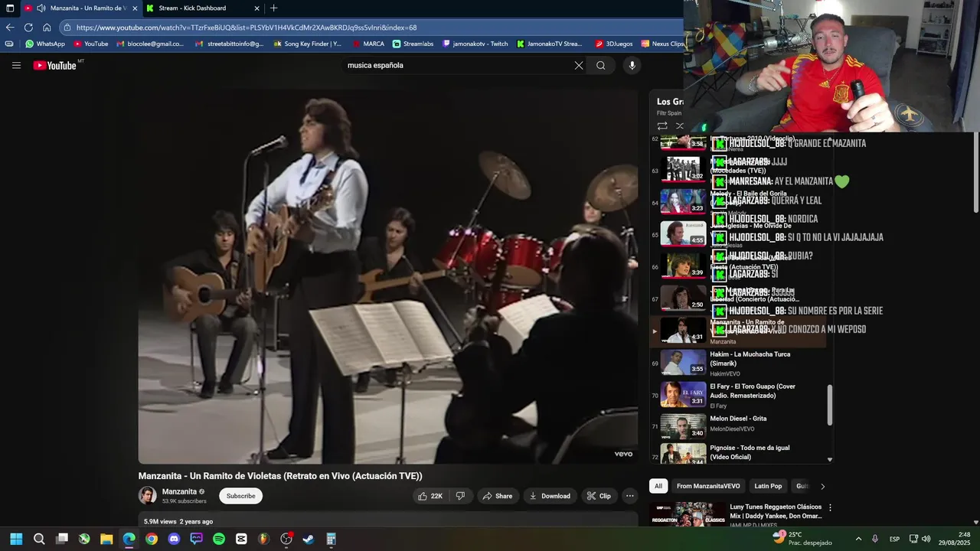Toggle playlist loop
Image resolution: width=980 pixels, height=551 pixels.
point(662,126)
